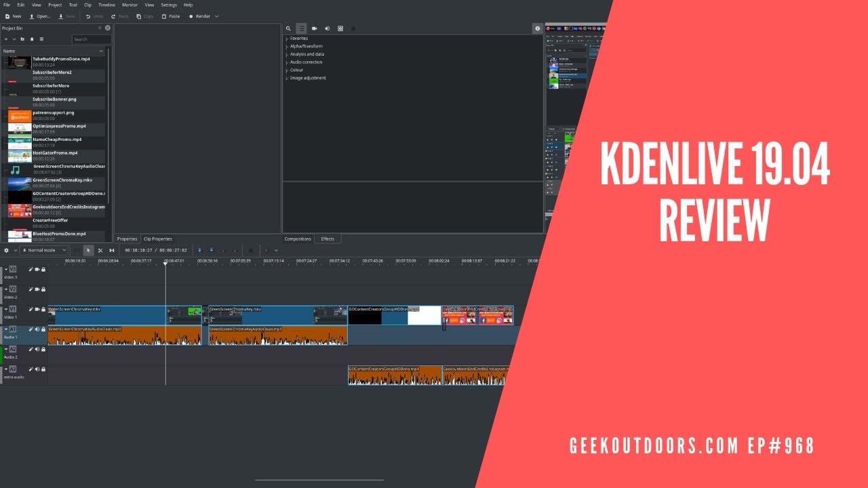Viewport: 868px width, 488px height.
Task: Toggle lock on the extra audio A3 track
Action: (43, 369)
